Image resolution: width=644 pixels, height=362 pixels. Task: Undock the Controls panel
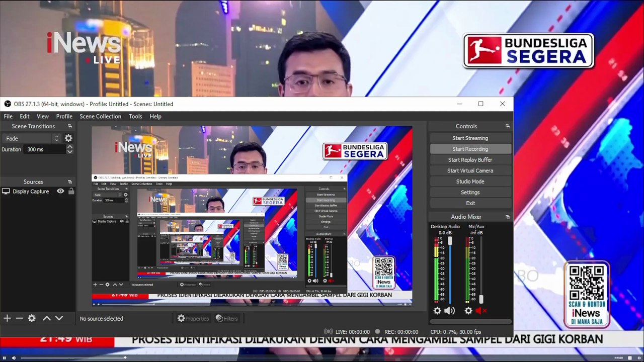[x=507, y=126]
